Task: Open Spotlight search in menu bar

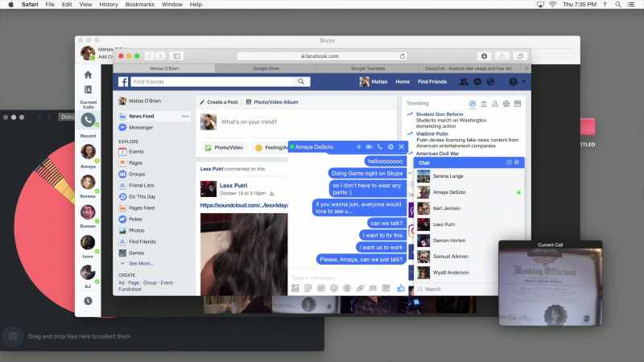Action: click(x=617, y=5)
